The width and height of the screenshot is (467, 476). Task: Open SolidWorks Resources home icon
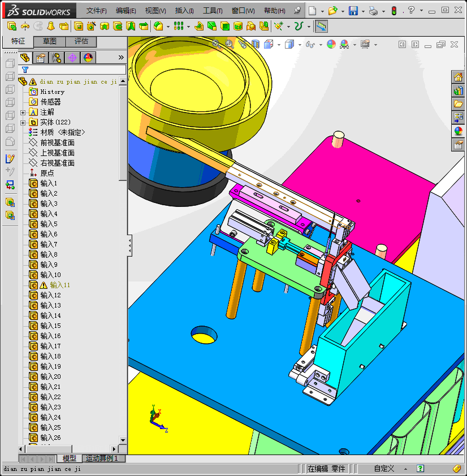point(458,77)
